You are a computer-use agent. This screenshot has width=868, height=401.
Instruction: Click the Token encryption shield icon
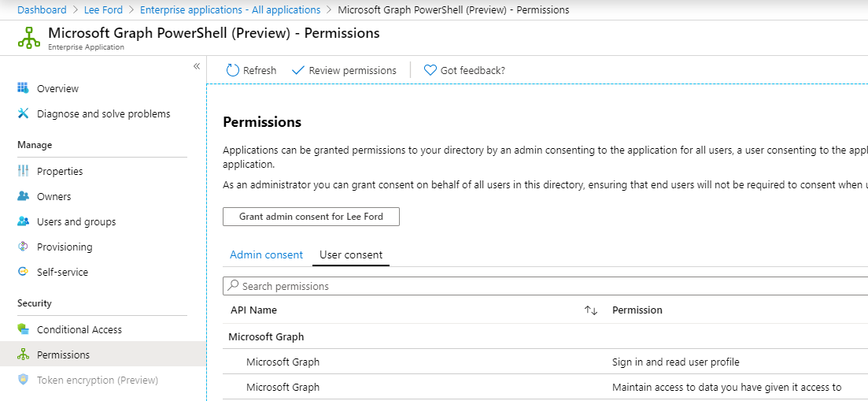[23, 380]
